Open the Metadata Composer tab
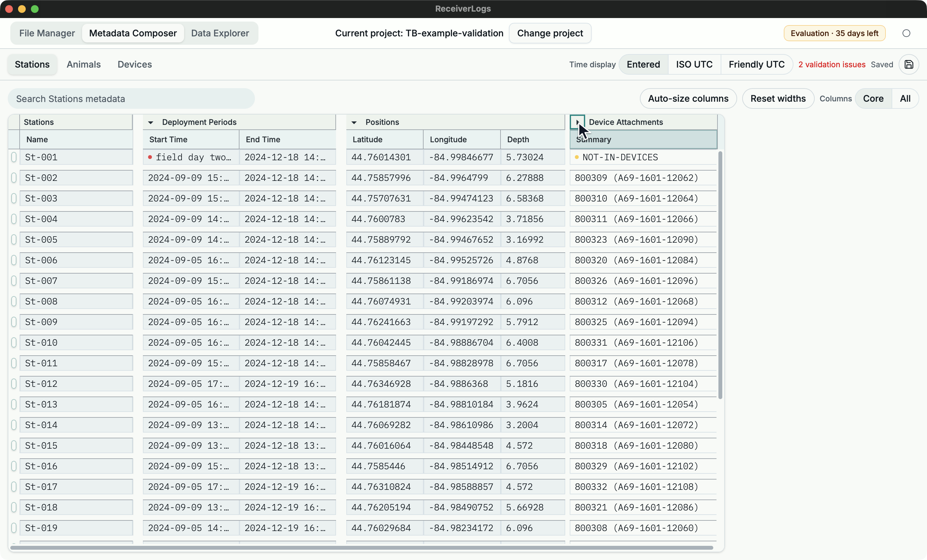Viewport: 927px width, 560px height. (133, 33)
